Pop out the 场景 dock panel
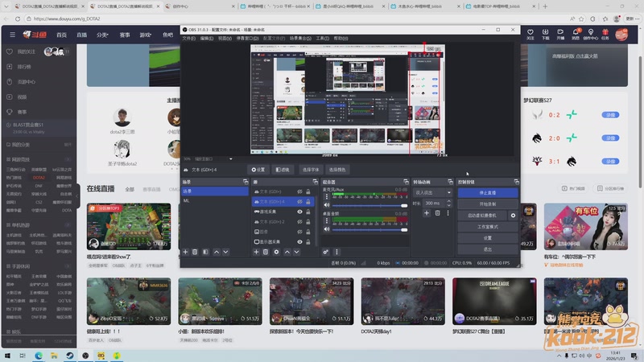Image resolution: width=644 pixels, height=362 pixels. pos(246,182)
